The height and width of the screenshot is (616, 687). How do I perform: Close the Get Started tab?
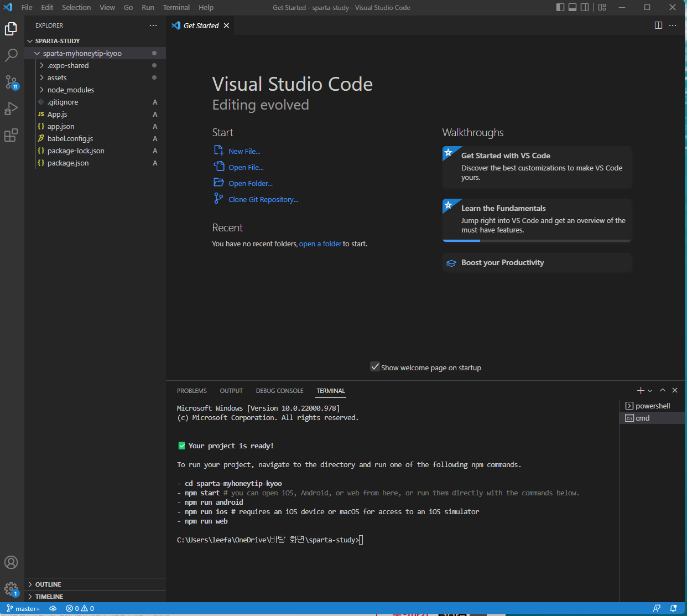tap(226, 25)
